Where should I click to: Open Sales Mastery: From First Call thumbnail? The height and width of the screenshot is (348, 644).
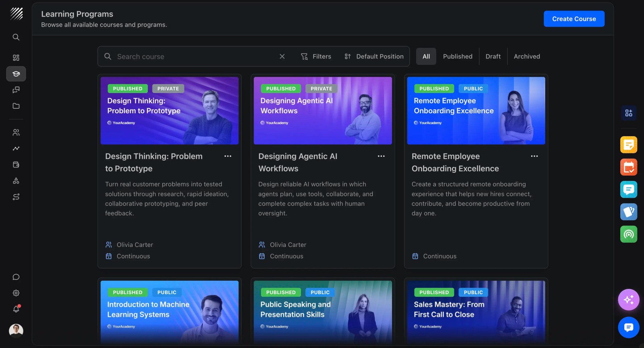coord(476,312)
